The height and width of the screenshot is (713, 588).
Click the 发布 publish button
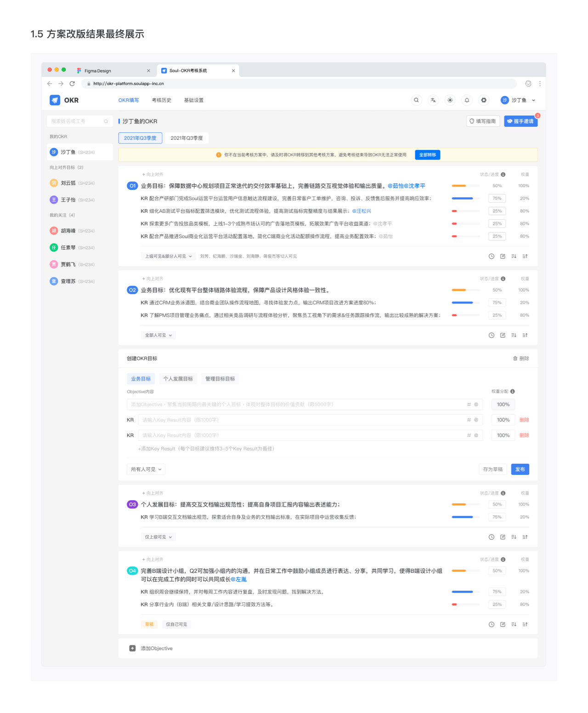pos(520,469)
